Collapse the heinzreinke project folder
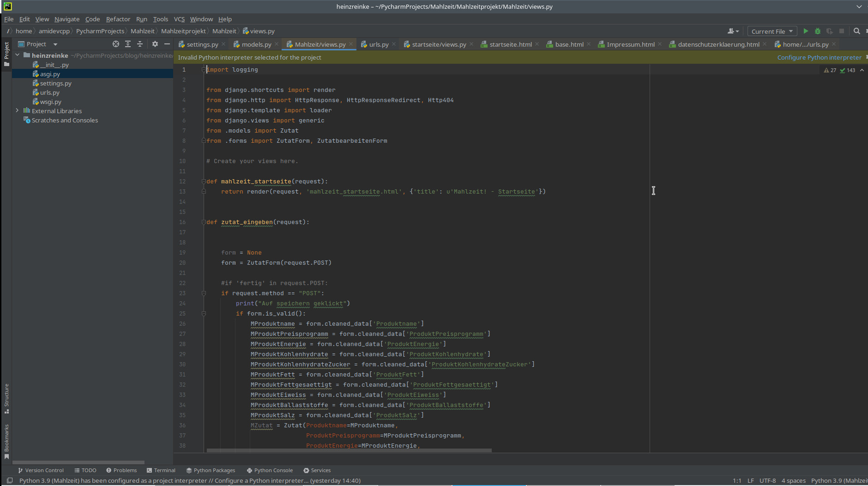This screenshot has width=868, height=486. pos(18,55)
